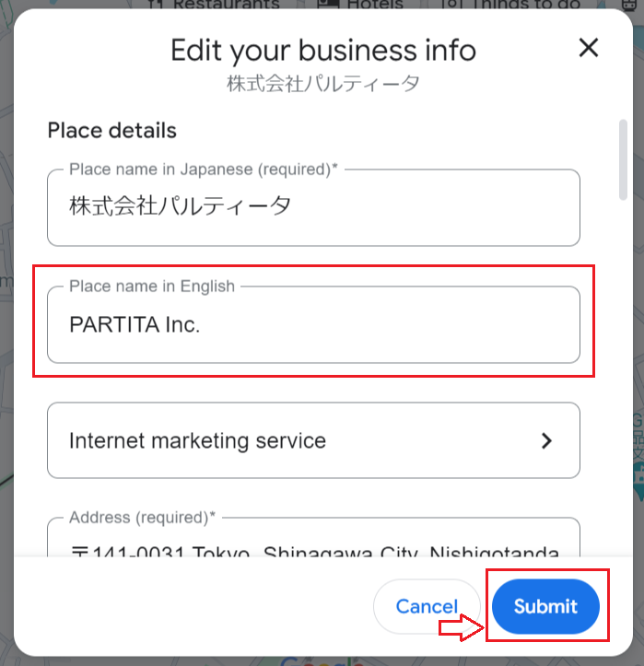Select the Things to do chip
Screen dimensions: 644x666
pos(512,5)
